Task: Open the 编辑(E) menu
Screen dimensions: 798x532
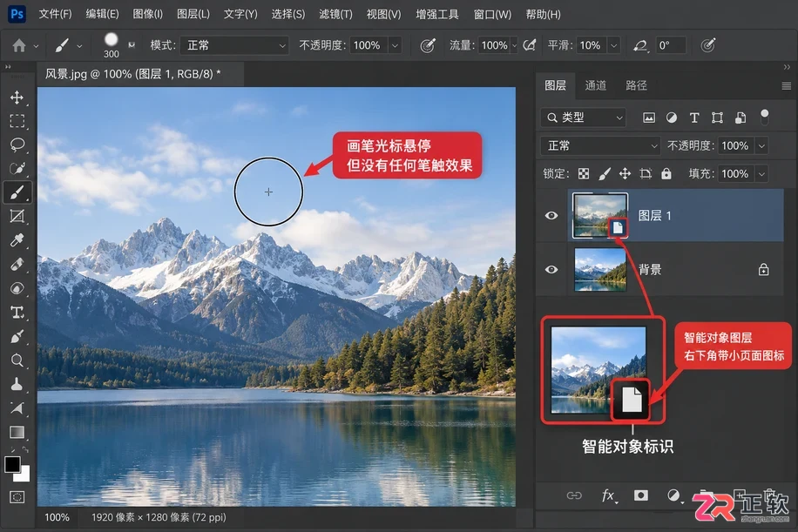Action: tap(102, 14)
